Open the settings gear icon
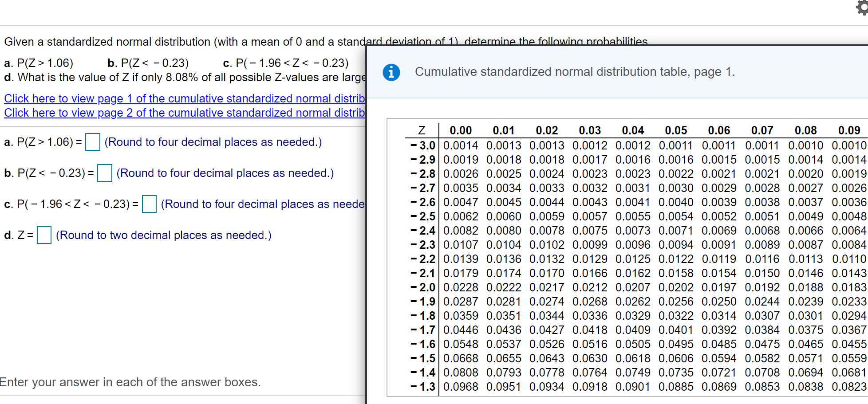This screenshot has height=404, width=868. tap(861, 8)
